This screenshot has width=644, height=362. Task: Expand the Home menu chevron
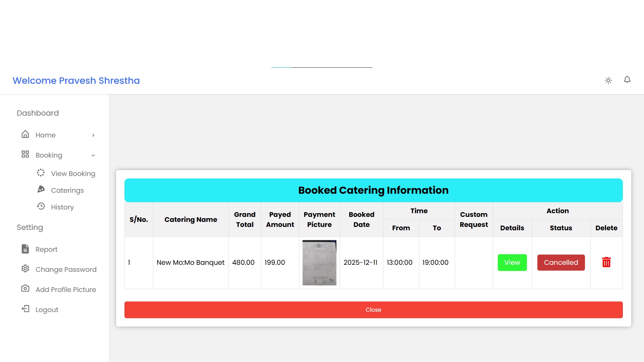(x=93, y=135)
